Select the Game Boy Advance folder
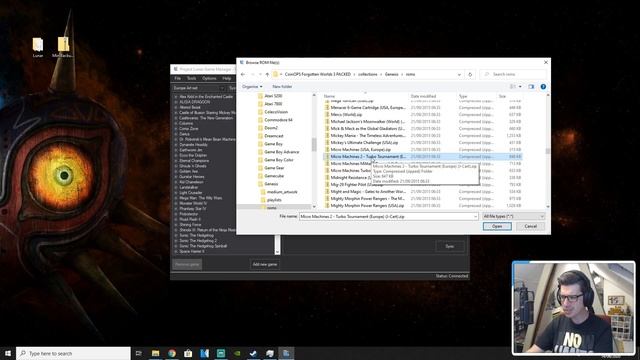Screen dimensions: 640x360 point(281,152)
